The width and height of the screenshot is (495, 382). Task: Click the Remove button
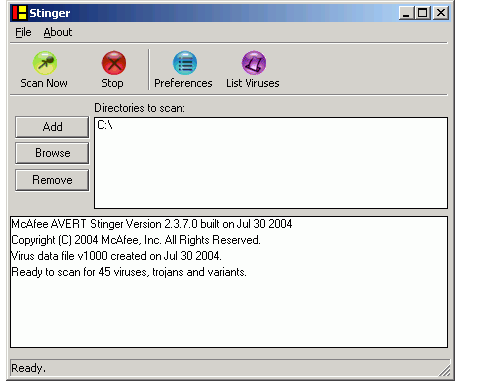tap(52, 180)
